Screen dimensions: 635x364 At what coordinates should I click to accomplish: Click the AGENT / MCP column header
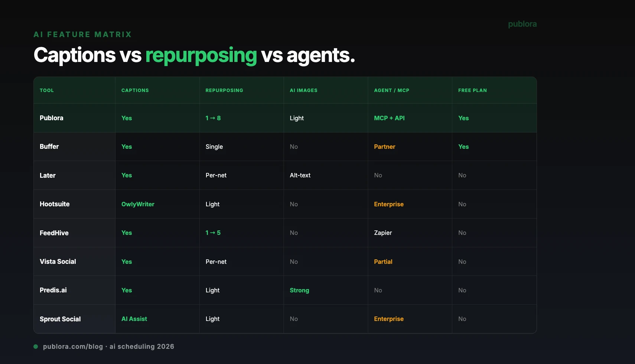(x=391, y=90)
